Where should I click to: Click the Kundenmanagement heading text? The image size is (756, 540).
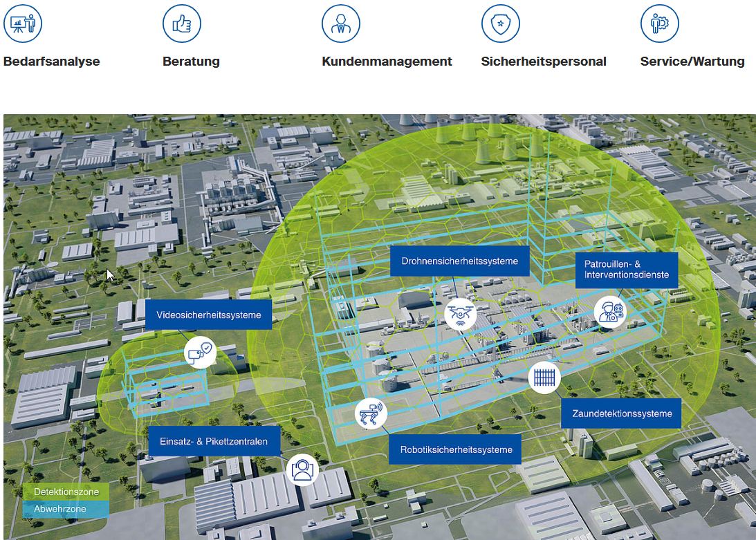387,62
